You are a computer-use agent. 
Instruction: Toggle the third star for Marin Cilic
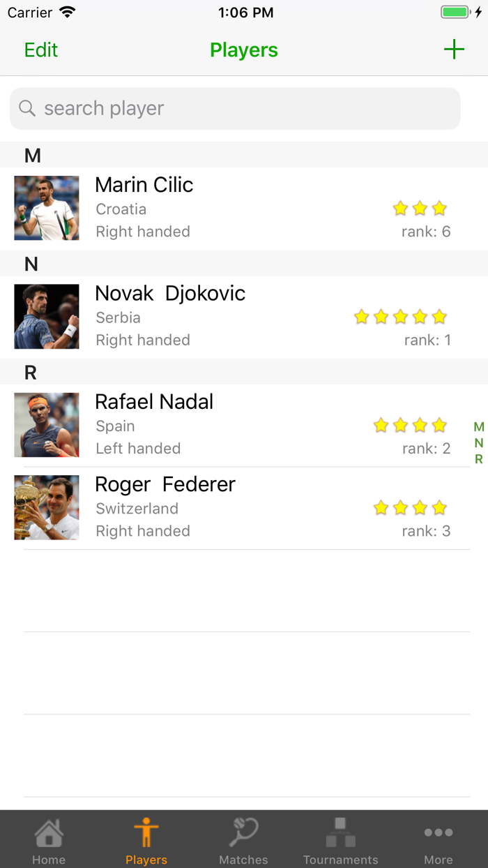coord(439,208)
